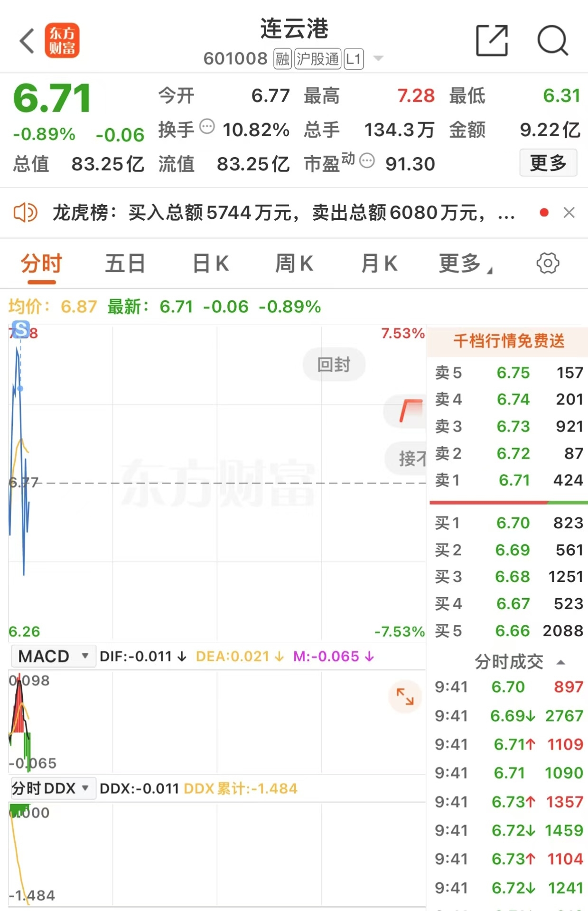Image resolution: width=588 pixels, height=911 pixels.
Task: Tap the 东方财富 logo icon
Action: point(62,40)
